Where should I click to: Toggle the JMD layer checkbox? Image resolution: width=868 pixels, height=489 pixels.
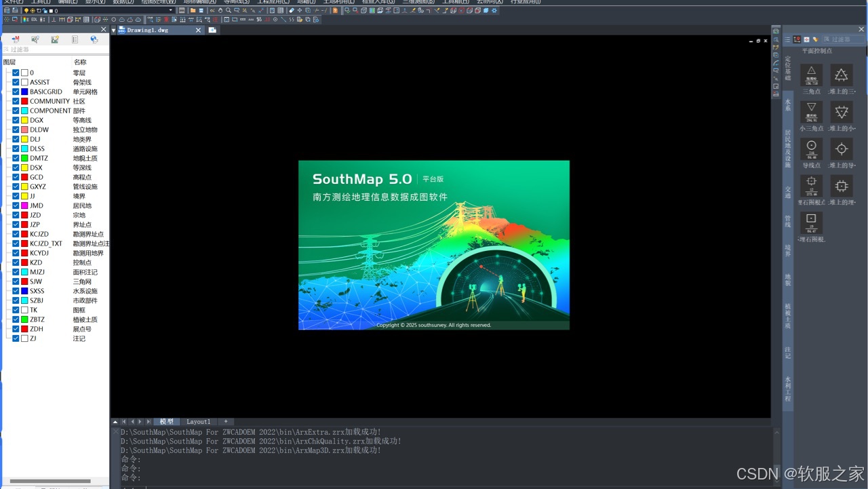click(x=16, y=206)
